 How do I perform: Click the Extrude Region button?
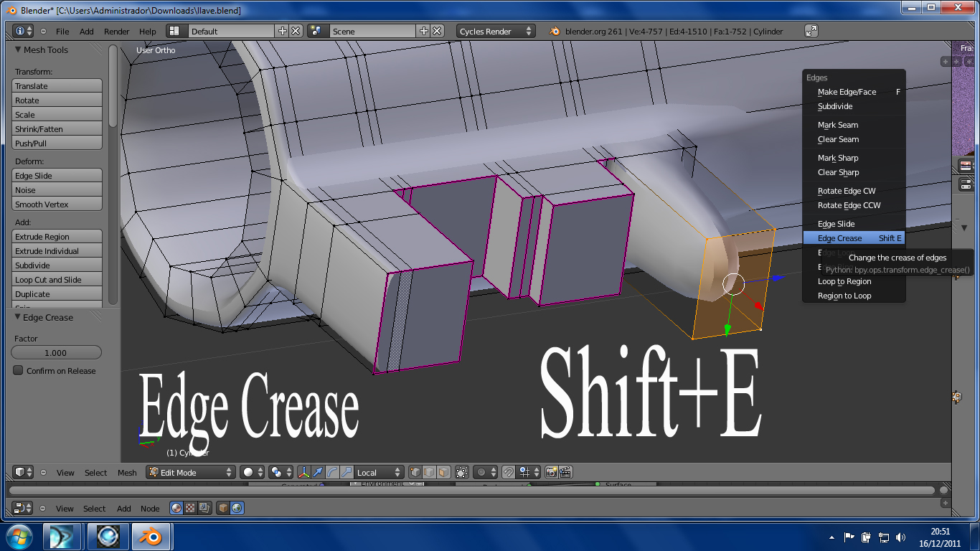(57, 237)
